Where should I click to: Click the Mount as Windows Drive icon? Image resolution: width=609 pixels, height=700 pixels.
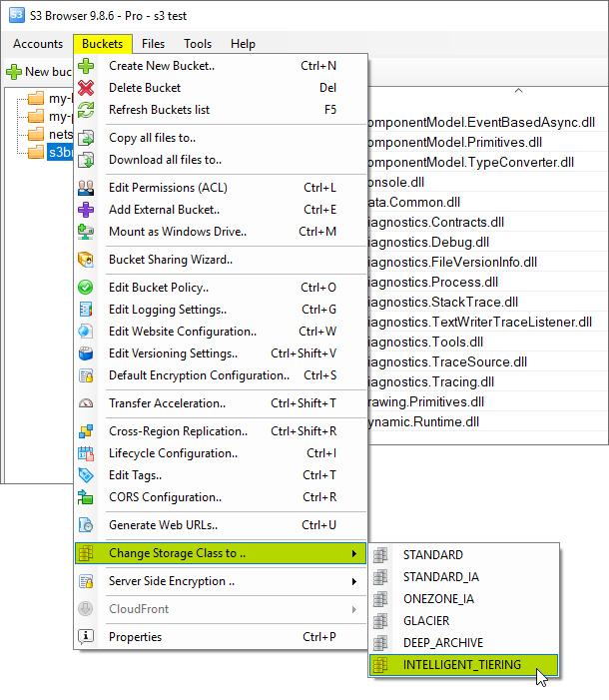[86, 232]
